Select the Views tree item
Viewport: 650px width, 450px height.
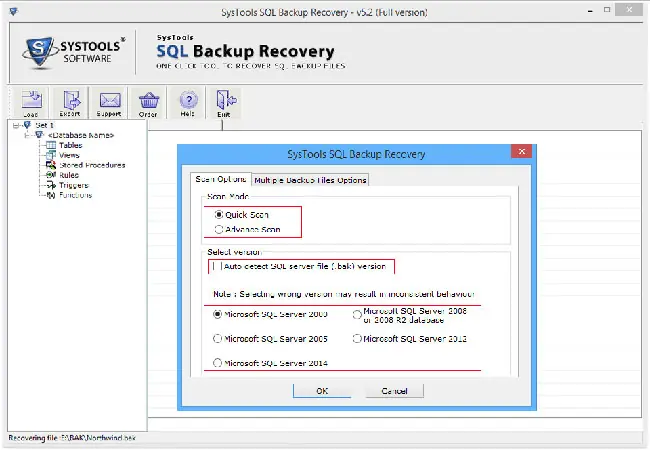pos(69,155)
